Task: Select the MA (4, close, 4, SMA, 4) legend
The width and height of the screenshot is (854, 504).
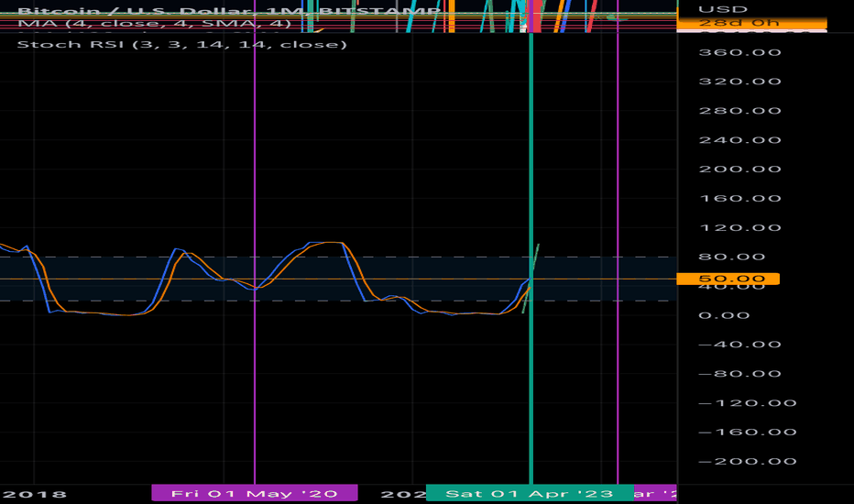Action: coord(154,24)
